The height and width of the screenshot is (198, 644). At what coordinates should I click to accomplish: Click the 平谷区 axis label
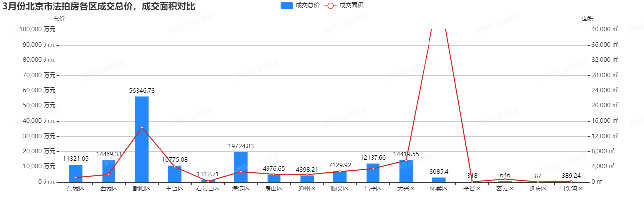[x=472, y=189]
